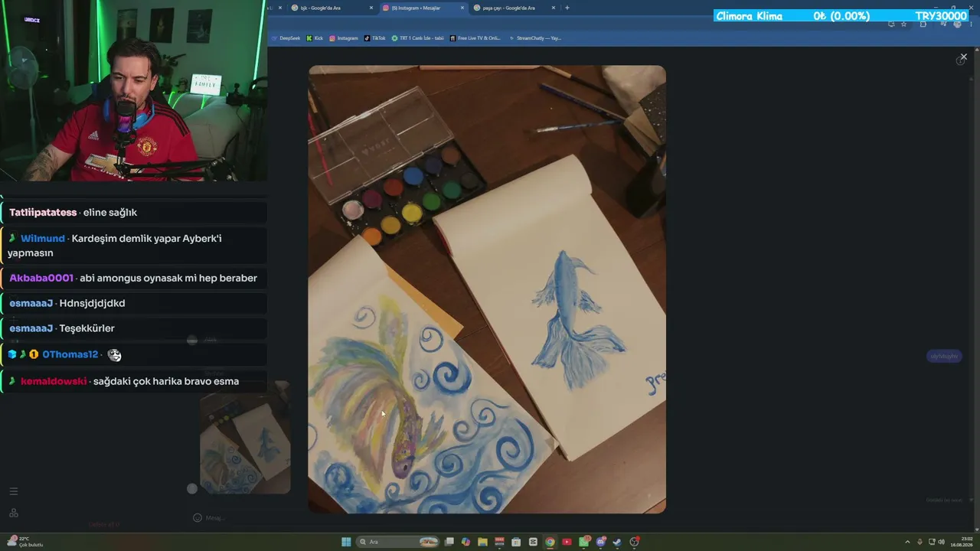Image resolution: width=980 pixels, height=551 pixels.
Task: Open Steam from the taskbar
Action: (617, 542)
